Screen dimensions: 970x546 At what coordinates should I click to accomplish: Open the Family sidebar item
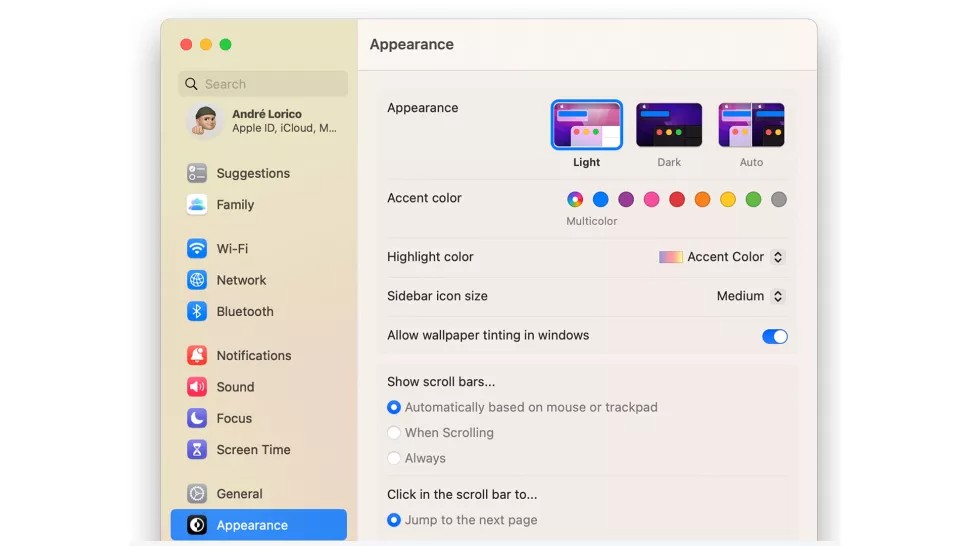point(235,205)
